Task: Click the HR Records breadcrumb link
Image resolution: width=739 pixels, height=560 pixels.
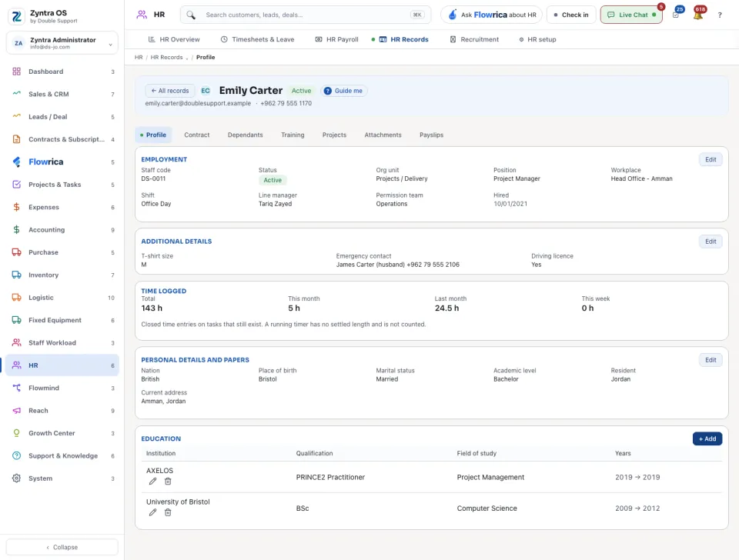Action: (166, 58)
